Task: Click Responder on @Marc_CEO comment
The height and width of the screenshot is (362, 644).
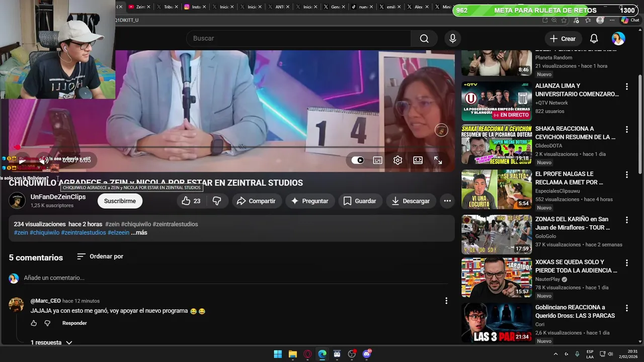Action: (x=74, y=323)
